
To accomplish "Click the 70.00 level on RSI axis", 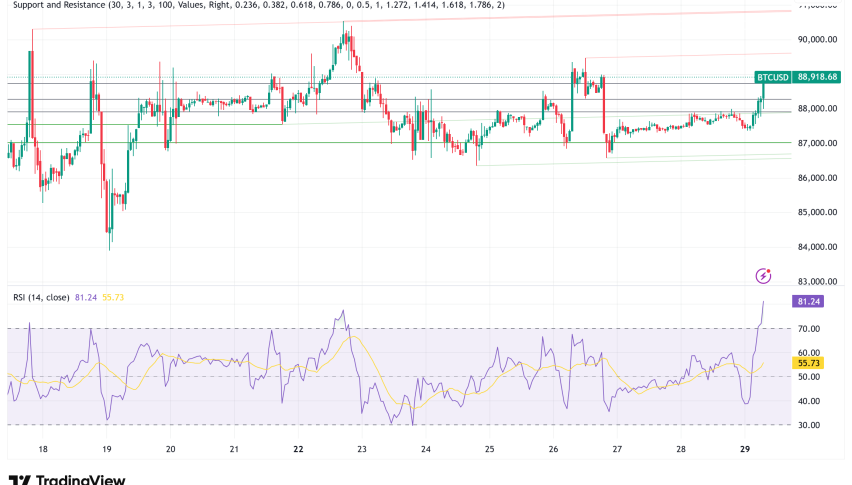I will [x=808, y=329].
